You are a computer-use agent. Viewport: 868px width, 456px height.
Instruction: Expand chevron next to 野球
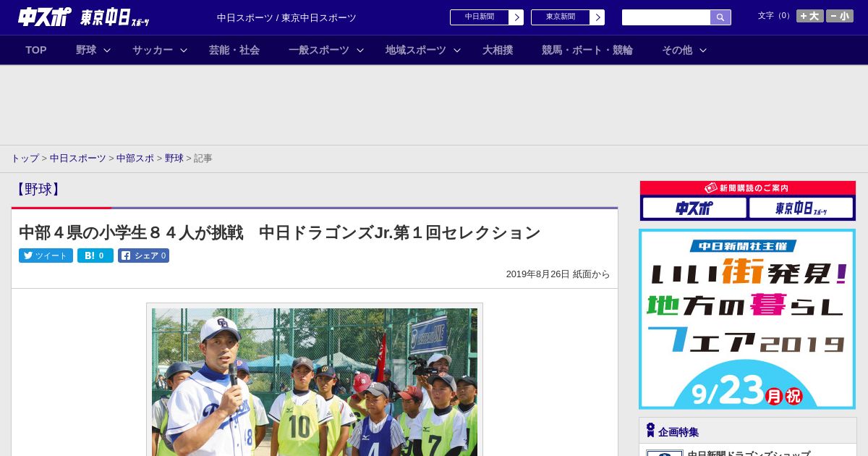107,50
